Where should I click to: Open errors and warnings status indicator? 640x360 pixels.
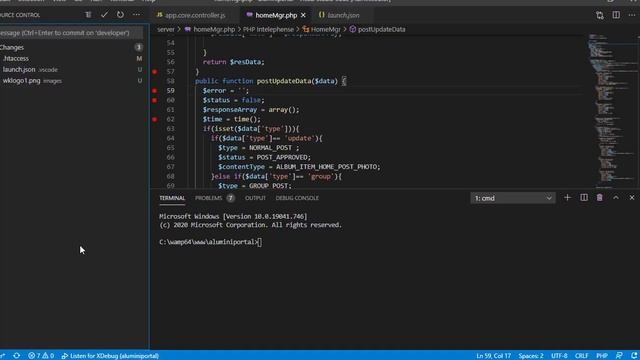coord(41,356)
